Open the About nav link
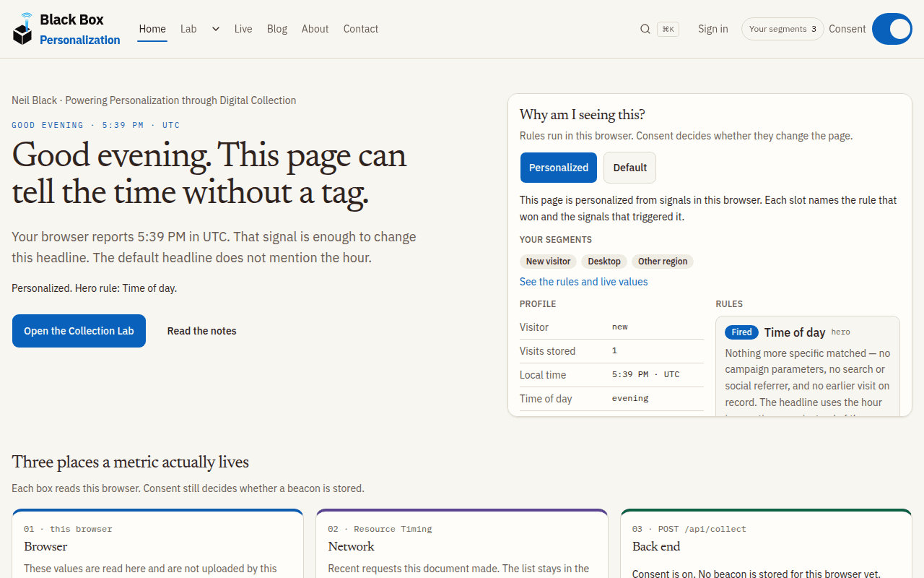The width and height of the screenshot is (924, 578). coord(315,29)
